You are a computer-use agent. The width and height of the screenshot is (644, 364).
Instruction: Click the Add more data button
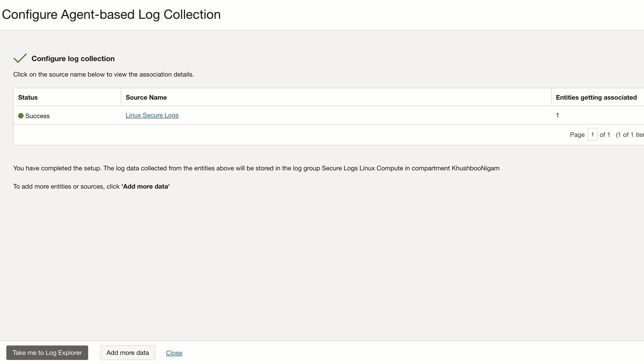pos(127,353)
